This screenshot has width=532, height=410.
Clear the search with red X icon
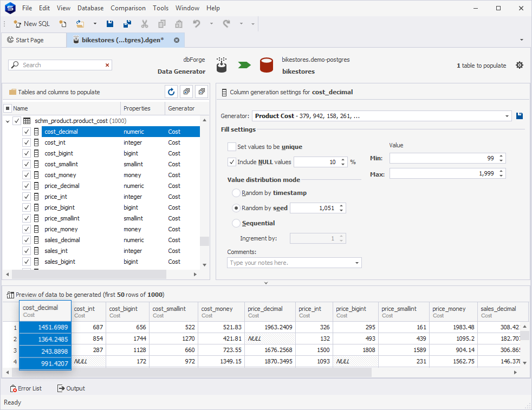(107, 65)
